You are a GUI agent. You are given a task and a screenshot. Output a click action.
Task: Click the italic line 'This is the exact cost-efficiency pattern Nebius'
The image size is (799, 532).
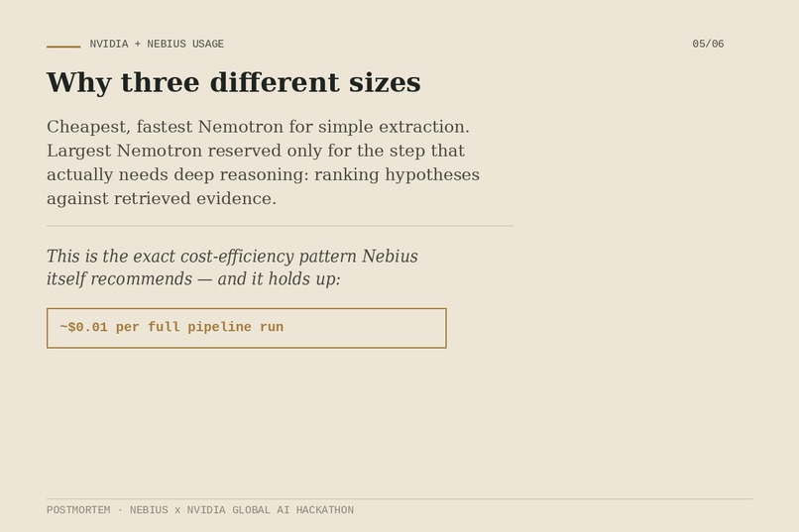pyautogui.click(x=232, y=256)
